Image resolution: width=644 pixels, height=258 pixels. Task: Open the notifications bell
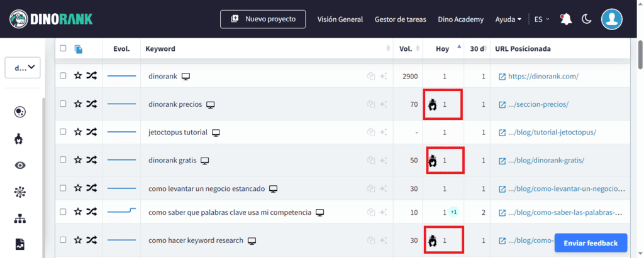tap(567, 19)
